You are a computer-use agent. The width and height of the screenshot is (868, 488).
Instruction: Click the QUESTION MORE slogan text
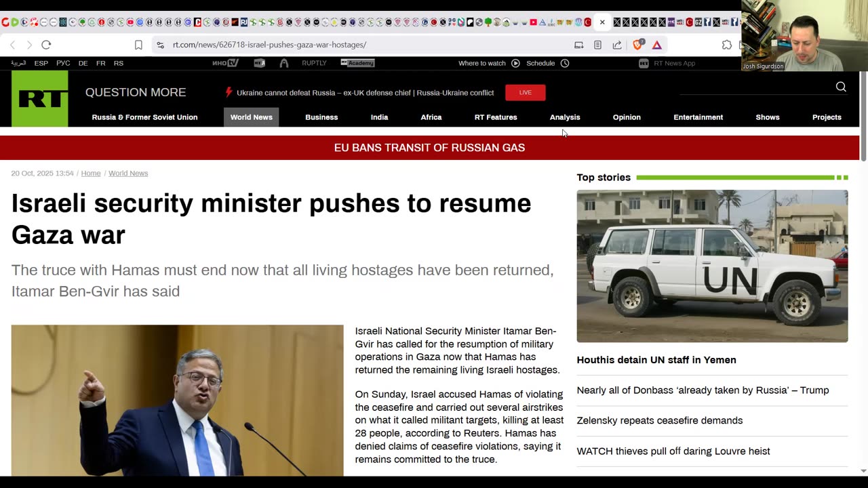pos(136,92)
